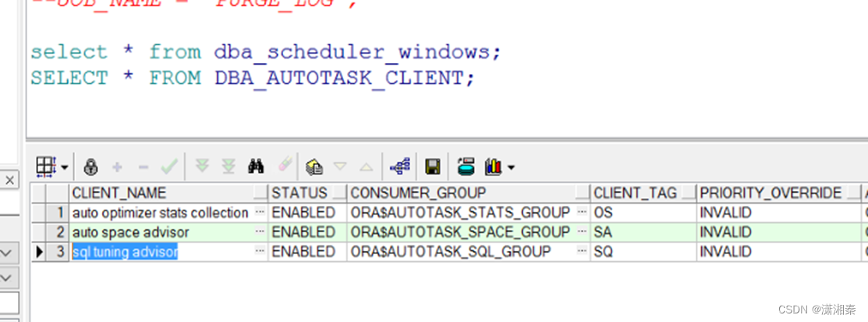Image resolution: width=868 pixels, height=322 pixels.
Task: Fetch the next page of results
Action: pos(203,166)
